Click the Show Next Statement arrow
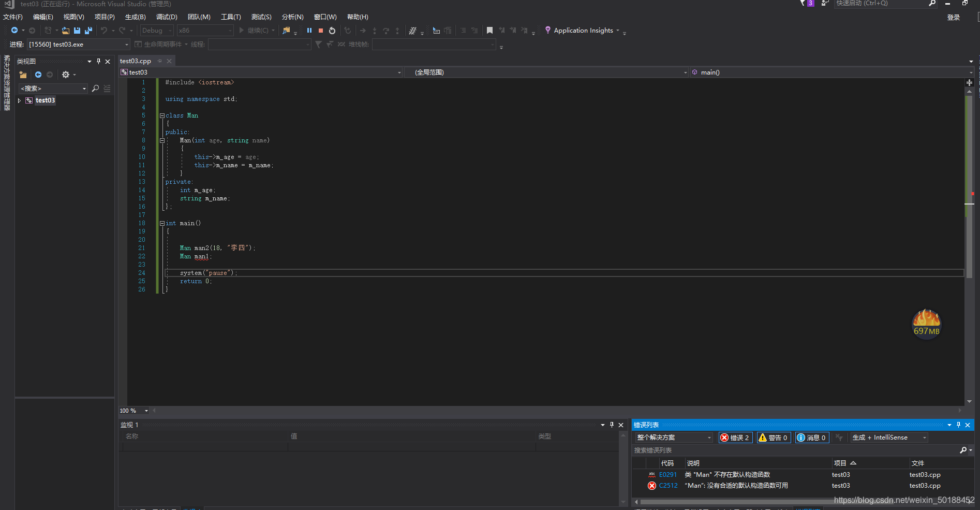980x510 pixels. pos(363,31)
